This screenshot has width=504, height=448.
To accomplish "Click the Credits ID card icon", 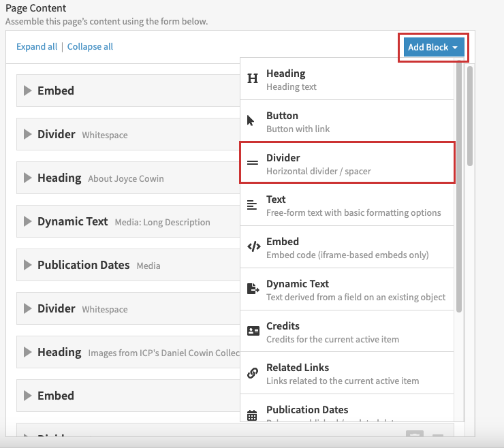I will [x=253, y=332].
